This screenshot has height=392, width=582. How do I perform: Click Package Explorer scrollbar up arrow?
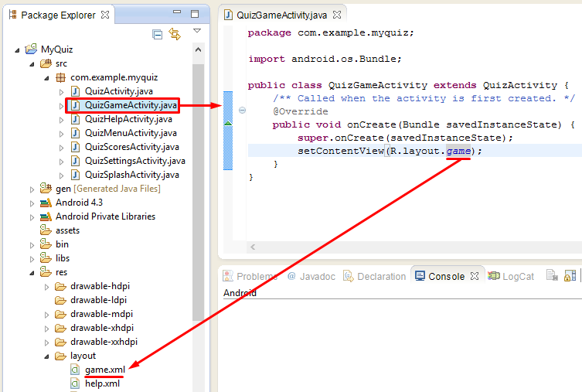(x=198, y=49)
